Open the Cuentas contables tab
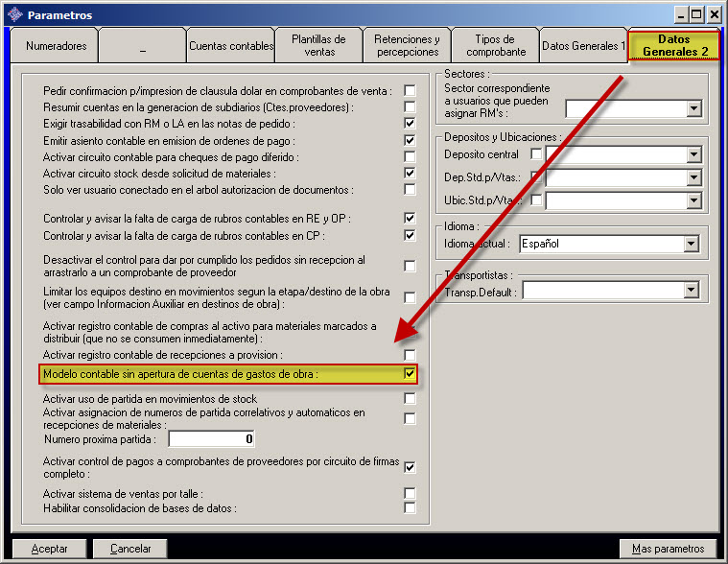 point(230,46)
